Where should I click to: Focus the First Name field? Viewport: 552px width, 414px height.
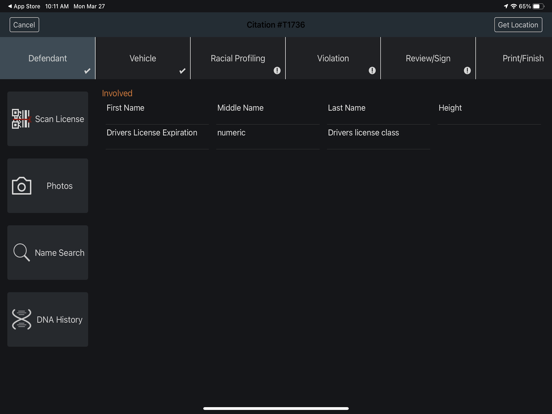(157, 112)
